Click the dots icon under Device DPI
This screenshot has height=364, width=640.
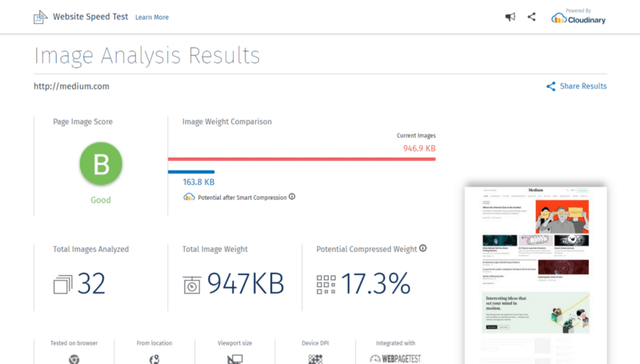[x=315, y=359]
